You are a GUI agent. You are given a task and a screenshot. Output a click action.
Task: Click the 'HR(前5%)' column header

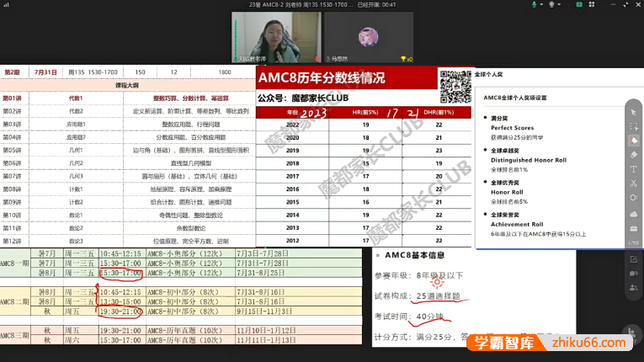click(365, 112)
